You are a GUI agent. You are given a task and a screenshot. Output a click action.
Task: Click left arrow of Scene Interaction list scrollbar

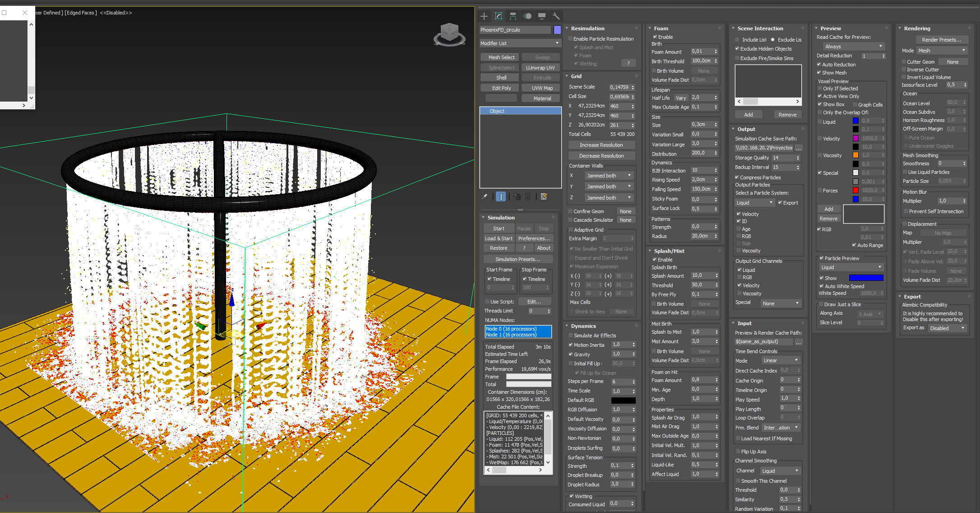point(739,102)
